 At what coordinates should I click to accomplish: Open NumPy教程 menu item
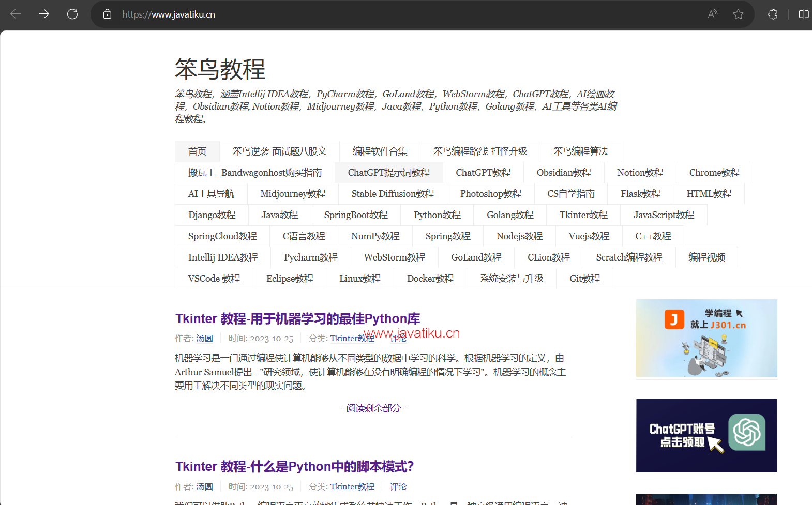[x=375, y=236]
